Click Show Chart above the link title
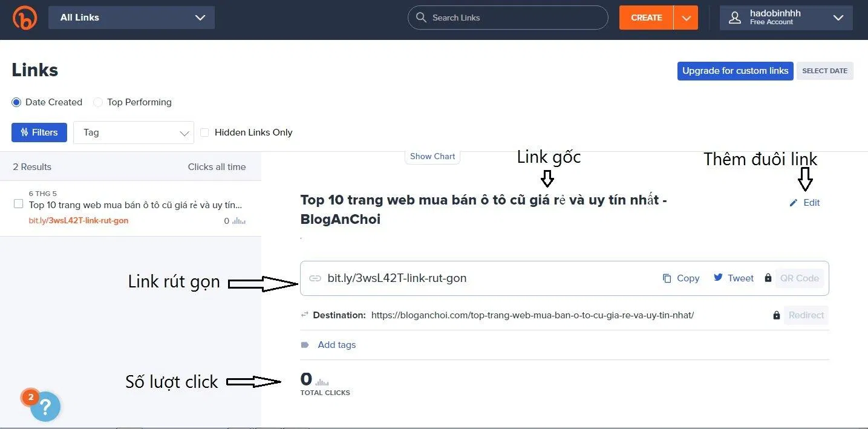The height and width of the screenshot is (429, 868). 432,156
